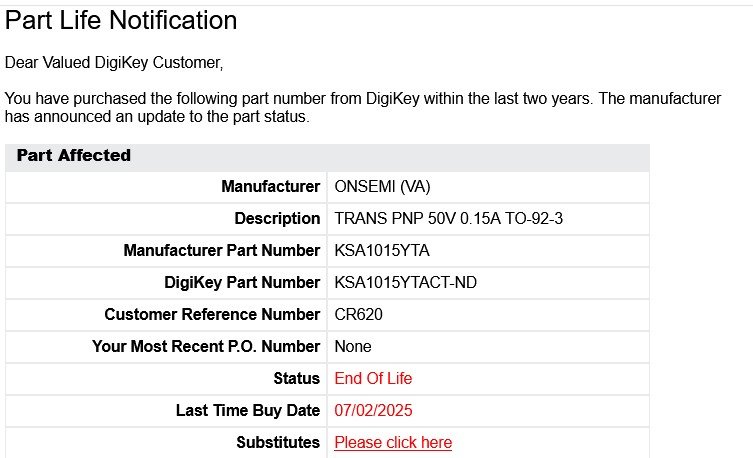The image size is (753, 458).
Task: Click the DigiKey Part Number label
Action: [242, 282]
